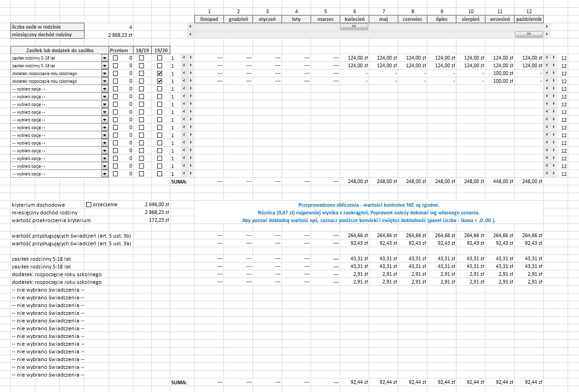Uncheck 19/20 for second 'dodatek: rozpoczęcie roku szkolnego' row

pos(159,81)
